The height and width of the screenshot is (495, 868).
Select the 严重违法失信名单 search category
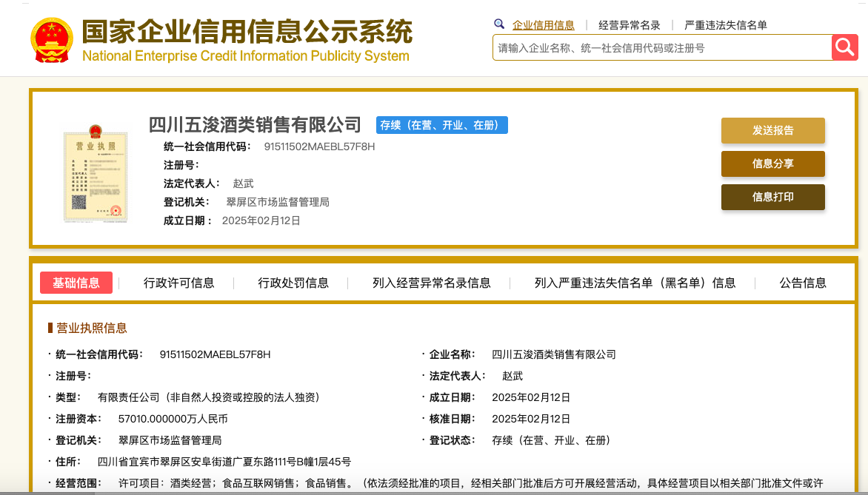click(725, 25)
